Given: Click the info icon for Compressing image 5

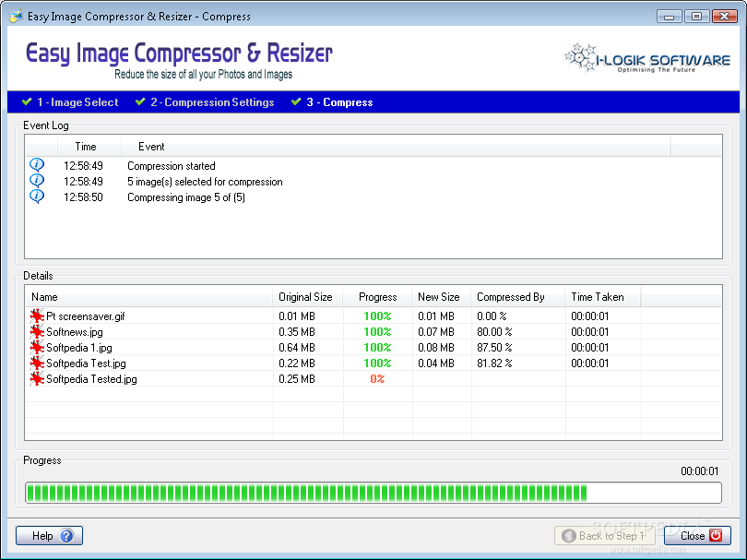Looking at the screenshot, I should (37, 197).
